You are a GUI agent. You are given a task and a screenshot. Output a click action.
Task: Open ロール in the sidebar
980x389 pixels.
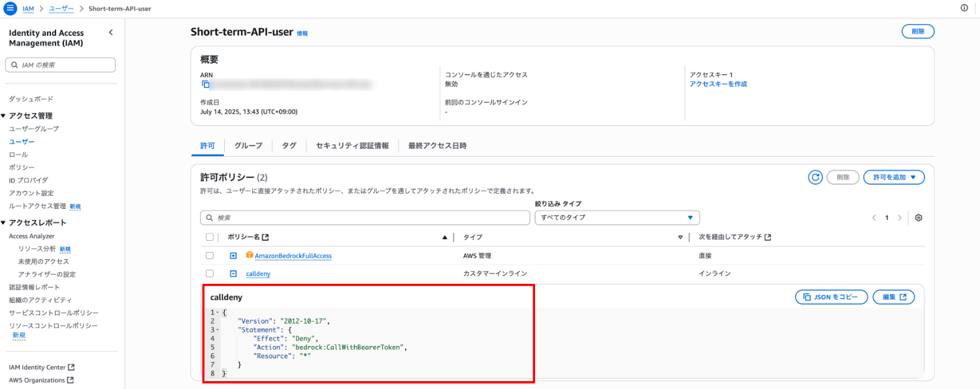tap(18, 155)
